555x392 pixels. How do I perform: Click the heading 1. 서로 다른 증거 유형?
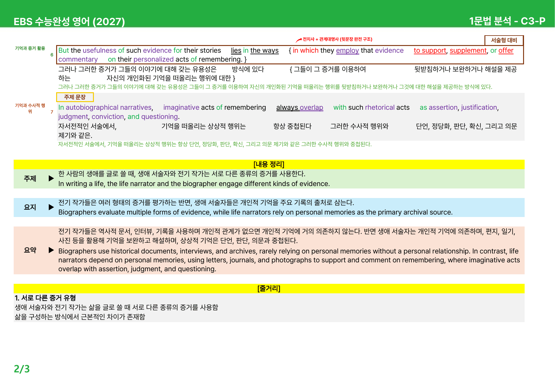(45, 298)
